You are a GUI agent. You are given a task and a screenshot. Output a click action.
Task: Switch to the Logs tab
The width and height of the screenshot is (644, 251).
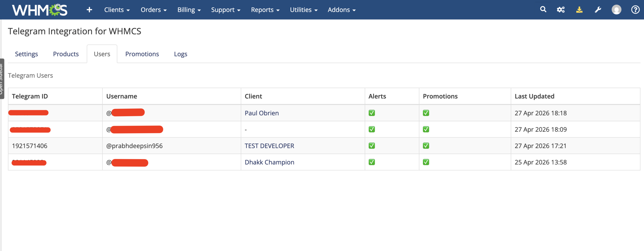tap(181, 54)
